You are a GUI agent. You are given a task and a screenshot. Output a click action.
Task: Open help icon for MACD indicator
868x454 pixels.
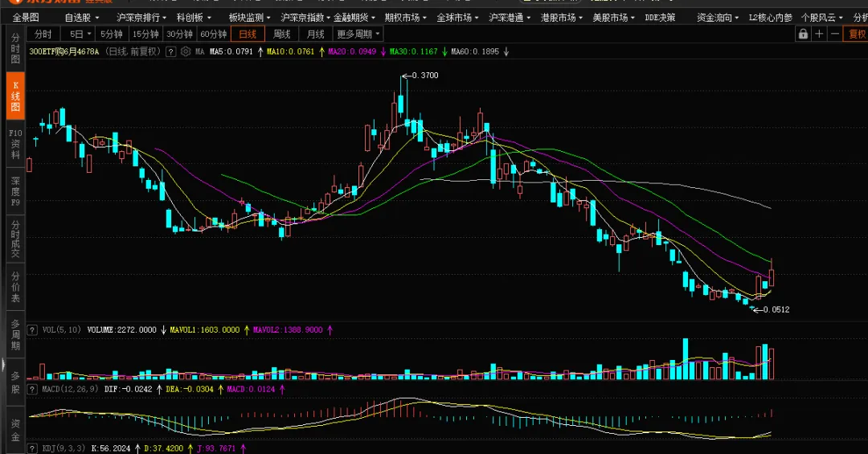pyautogui.click(x=33, y=389)
